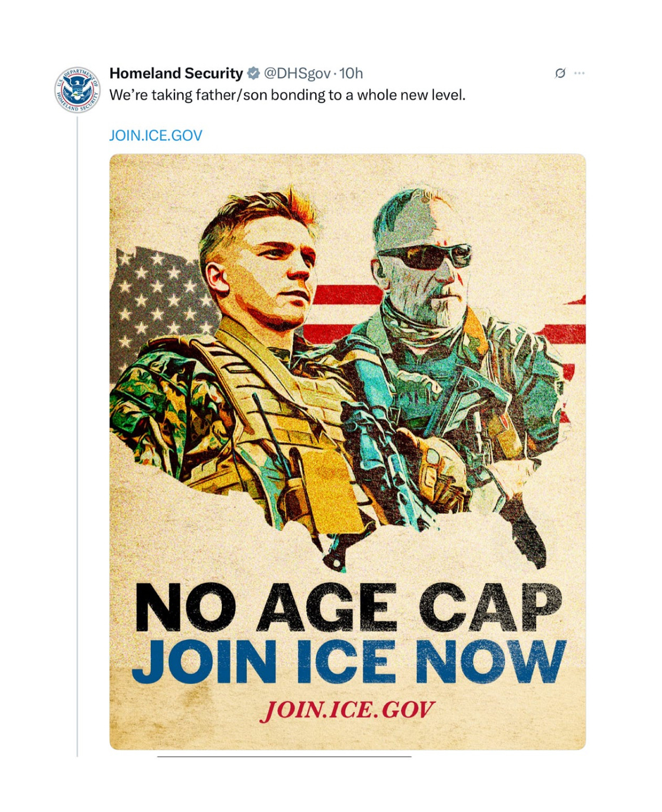The width and height of the screenshot is (662, 812).
Task: Open the Homeland Security profile avatar
Action: pyautogui.click(x=78, y=89)
